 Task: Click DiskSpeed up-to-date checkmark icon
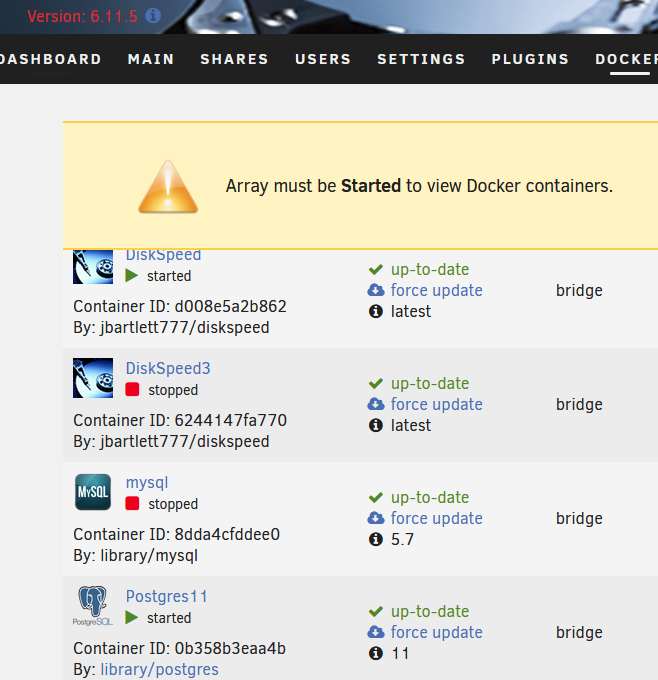click(376, 269)
